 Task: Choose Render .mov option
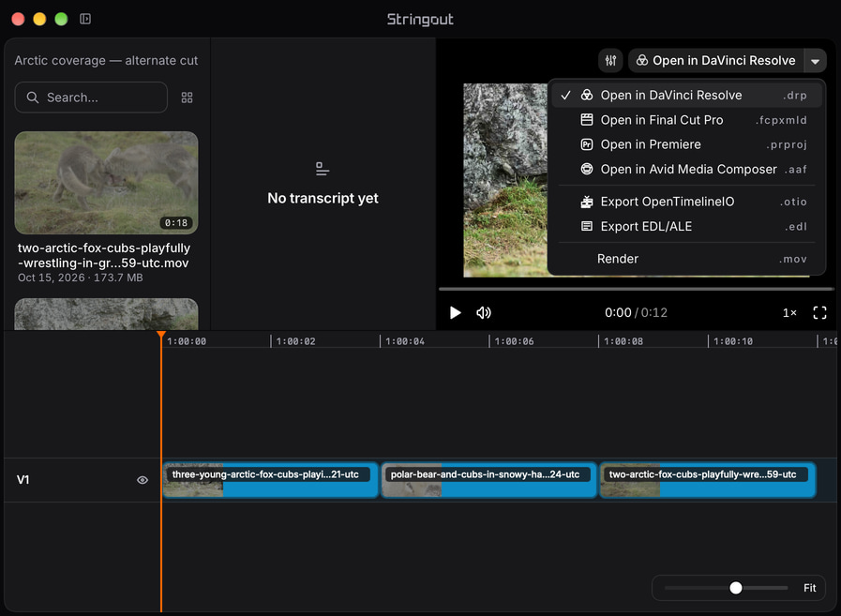[x=686, y=259]
